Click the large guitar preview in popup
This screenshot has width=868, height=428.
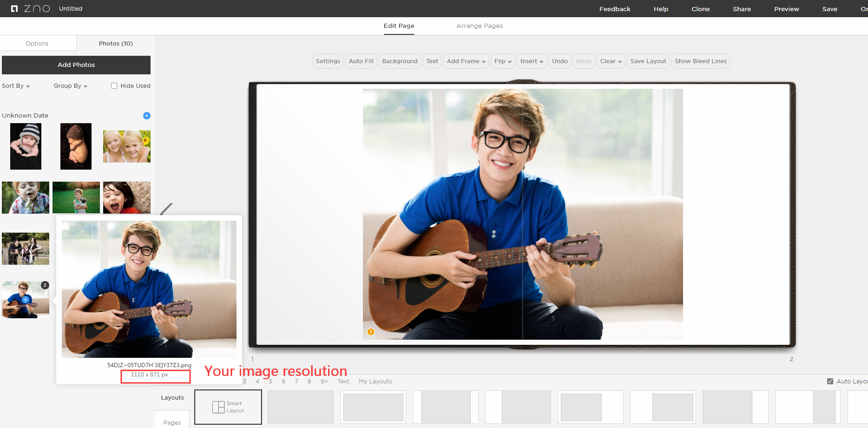(x=149, y=289)
